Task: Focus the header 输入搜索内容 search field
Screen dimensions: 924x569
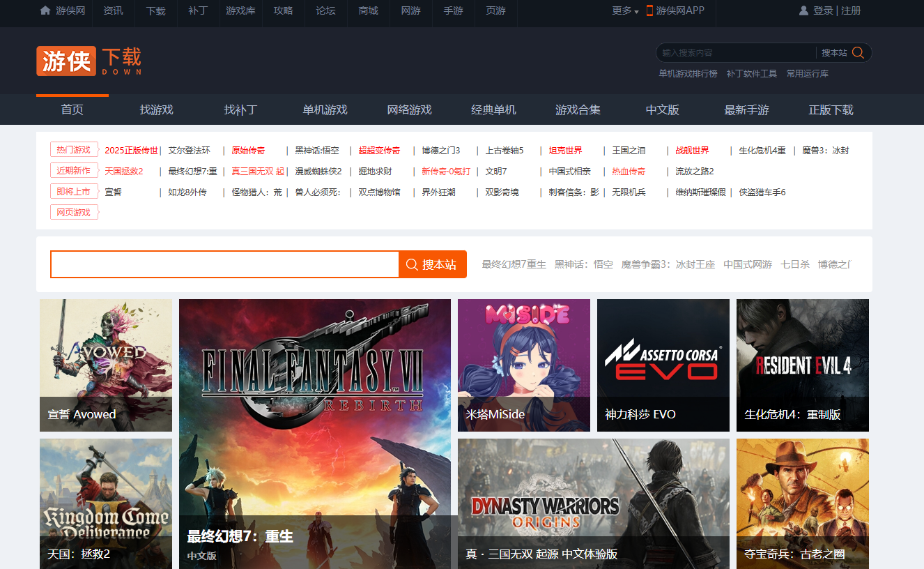Action: tap(736, 52)
